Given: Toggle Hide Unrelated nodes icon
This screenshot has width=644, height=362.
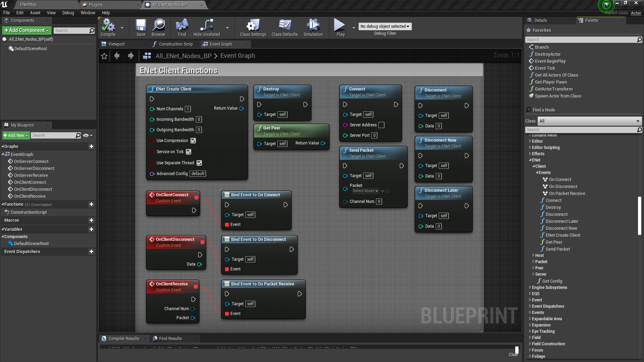Looking at the screenshot, I should [207, 26].
